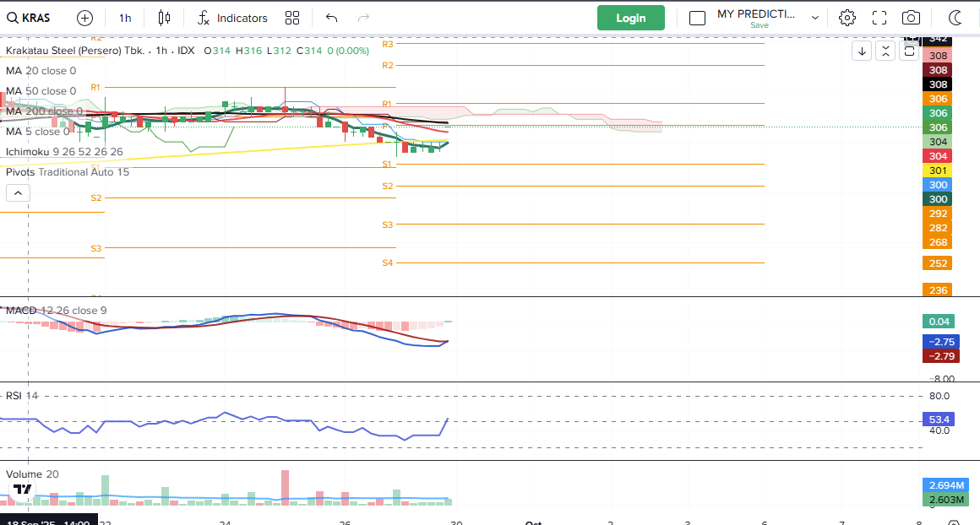Click the S4 pivot label
980x525 pixels.
coord(388,262)
